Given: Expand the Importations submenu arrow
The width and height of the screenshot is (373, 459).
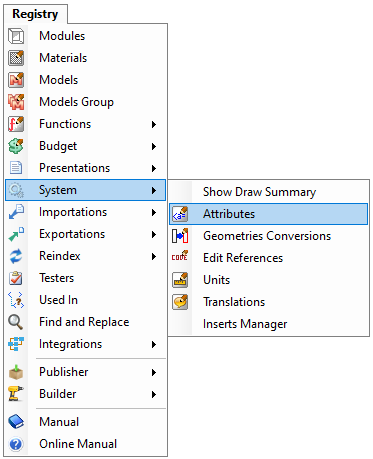Looking at the screenshot, I should coord(154,212).
